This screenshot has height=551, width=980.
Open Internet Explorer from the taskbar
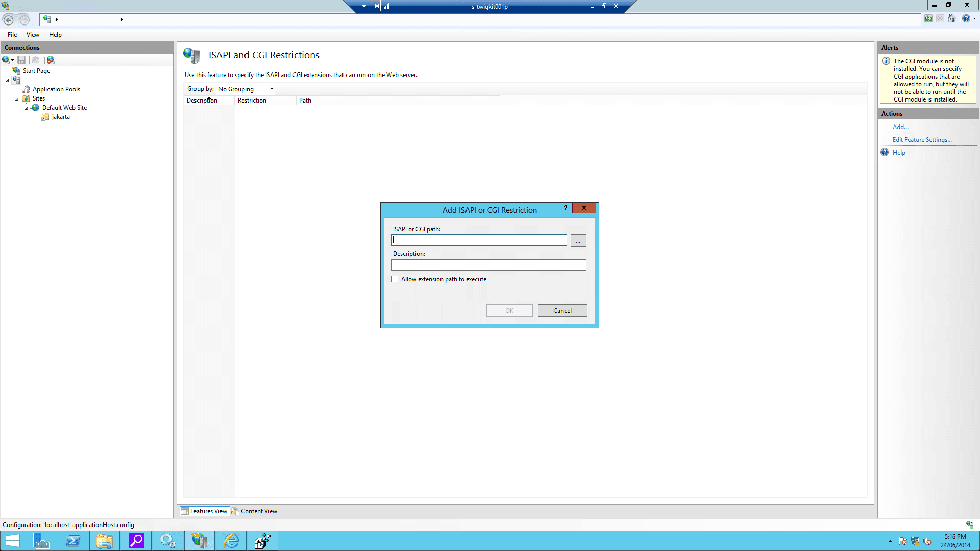click(231, 541)
